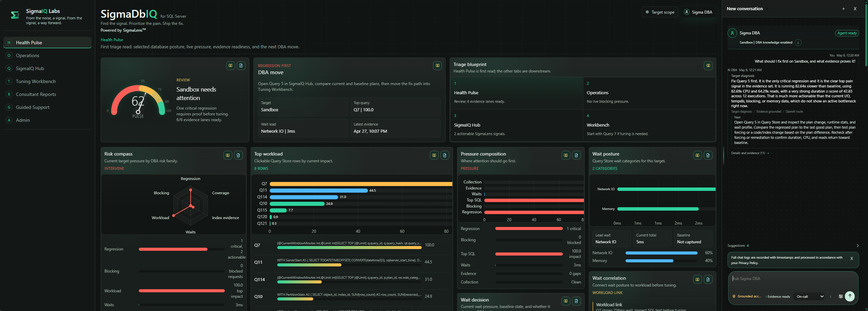This screenshot has width=868, height=311.
Task: Expand the New conversation dropdown arrow
Action: [x=768, y=9]
